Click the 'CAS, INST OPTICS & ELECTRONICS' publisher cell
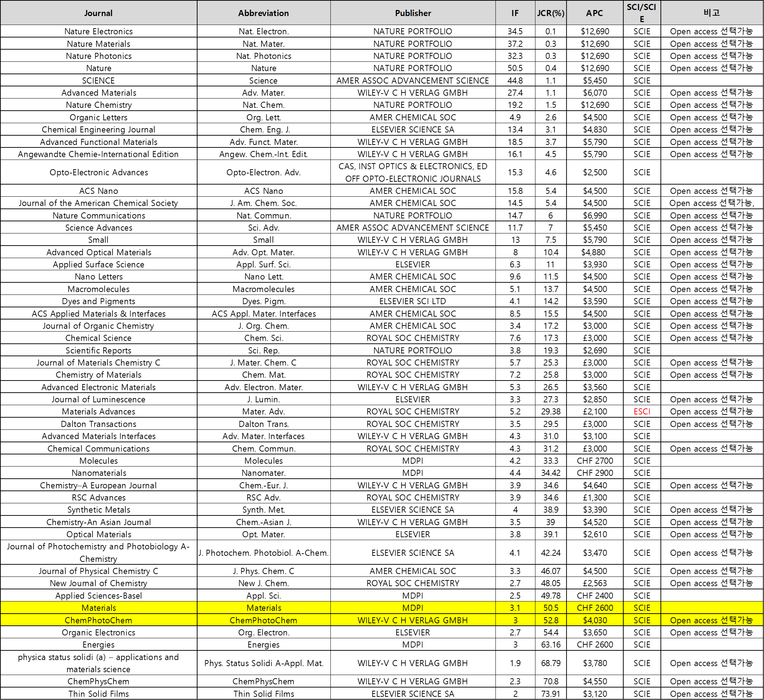 [x=413, y=172]
